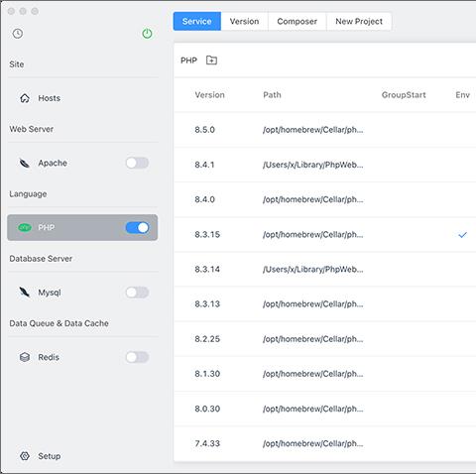Switch to the Version tab
Image resolution: width=476 pixels, height=474 pixels.
(x=244, y=21)
